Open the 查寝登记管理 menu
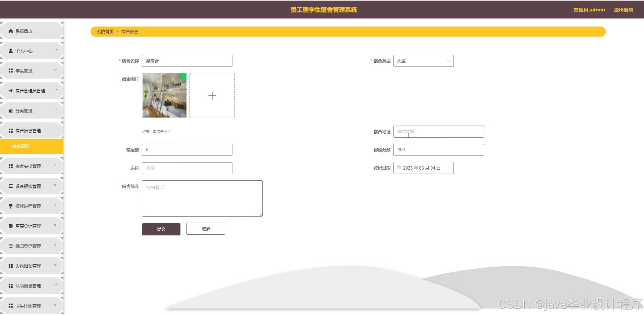Viewport: 644px width, 315px height. pos(32,226)
